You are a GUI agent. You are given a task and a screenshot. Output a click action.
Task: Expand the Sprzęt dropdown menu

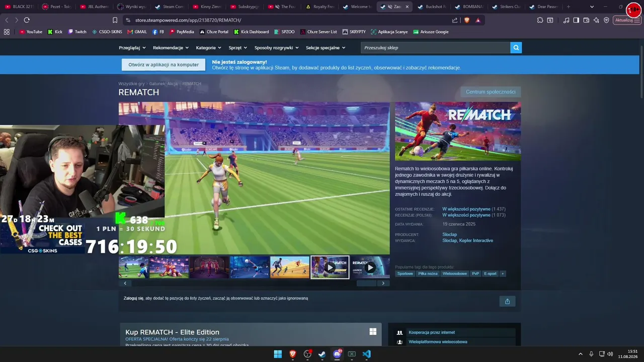tap(238, 48)
